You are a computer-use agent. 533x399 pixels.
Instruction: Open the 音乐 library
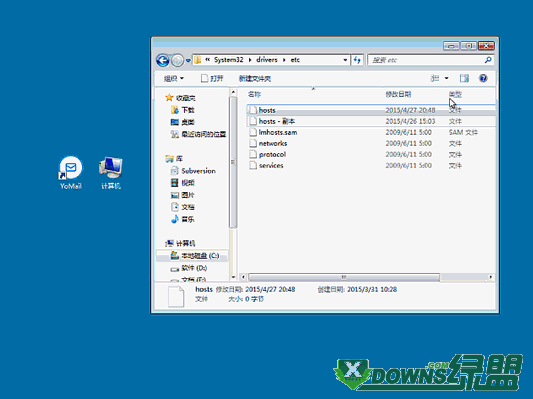183,219
